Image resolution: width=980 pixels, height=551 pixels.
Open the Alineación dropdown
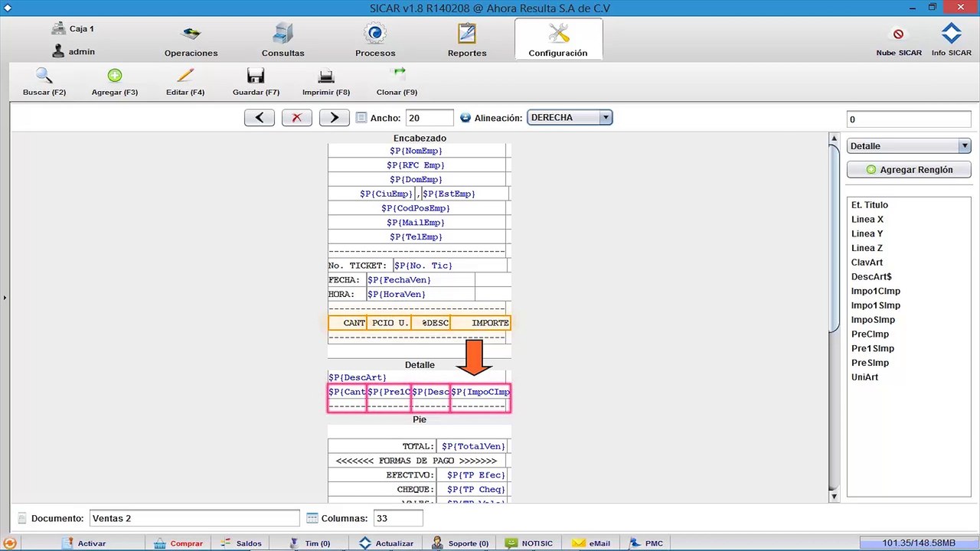point(570,118)
